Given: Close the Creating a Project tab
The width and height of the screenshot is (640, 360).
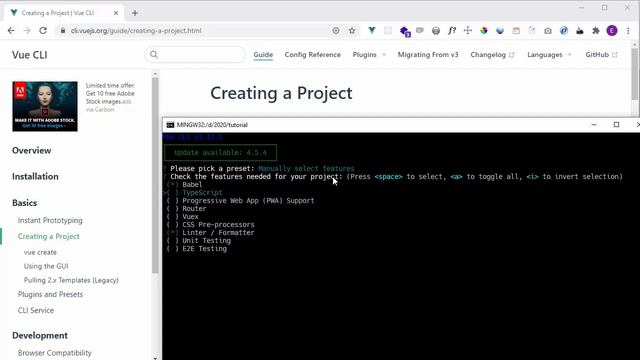Looking at the screenshot, I should 116,13.
